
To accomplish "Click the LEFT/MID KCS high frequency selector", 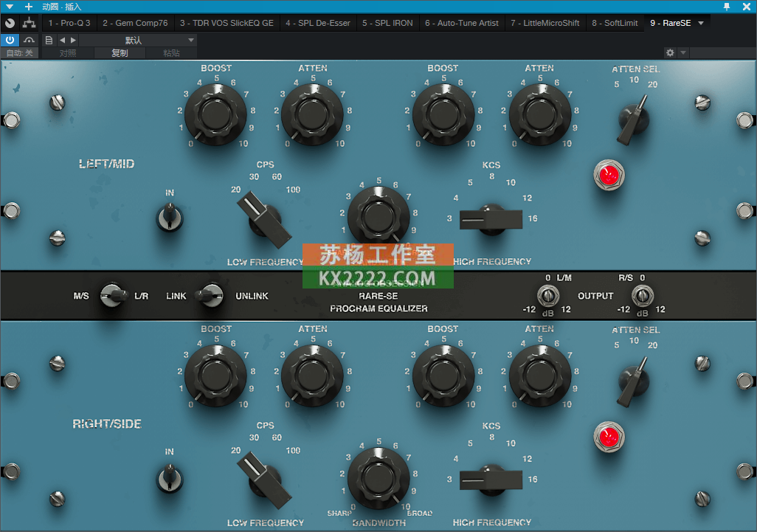I will [491, 220].
